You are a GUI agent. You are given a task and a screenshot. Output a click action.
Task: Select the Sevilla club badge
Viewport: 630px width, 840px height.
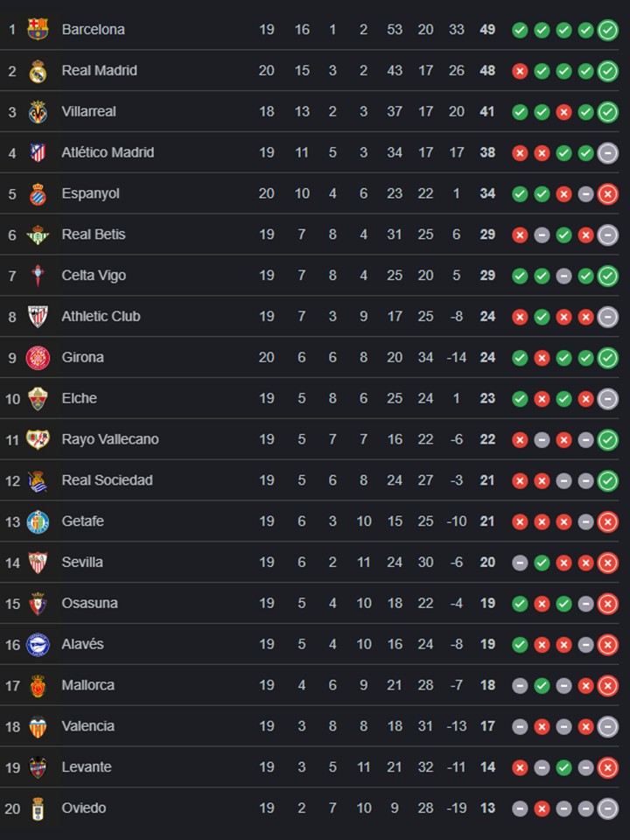pyautogui.click(x=38, y=563)
